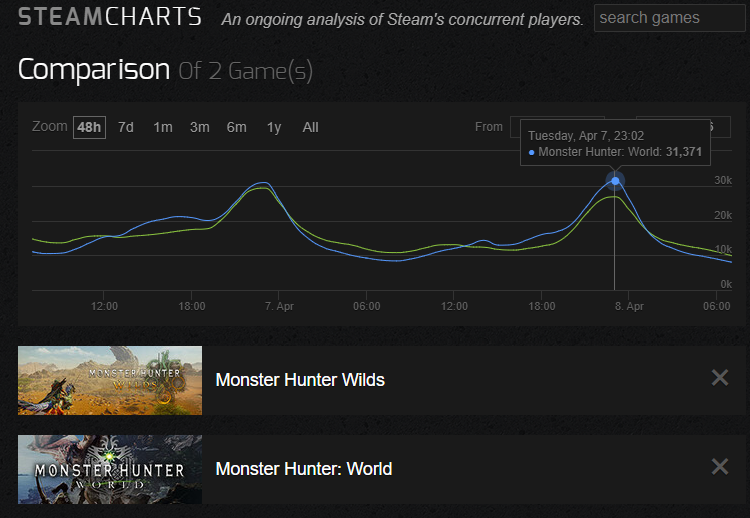
Task: Remove Monster Hunter Wilds from comparison
Action: (x=719, y=378)
